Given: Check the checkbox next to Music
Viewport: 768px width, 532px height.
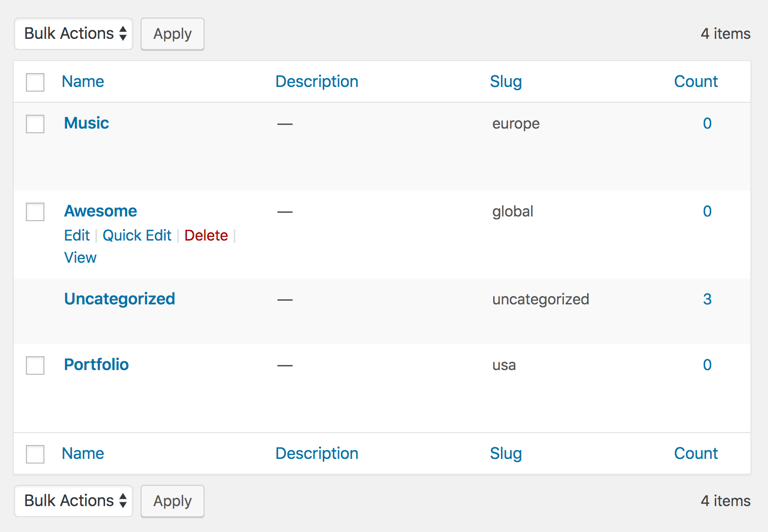Looking at the screenshot, I should (x=35, y=124).
